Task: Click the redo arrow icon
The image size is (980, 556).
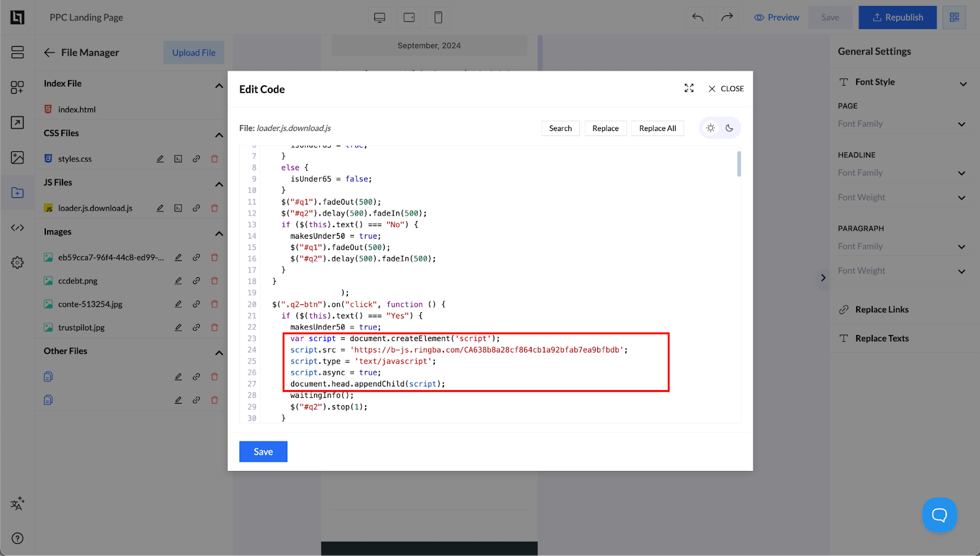Action: click(727, 17)
